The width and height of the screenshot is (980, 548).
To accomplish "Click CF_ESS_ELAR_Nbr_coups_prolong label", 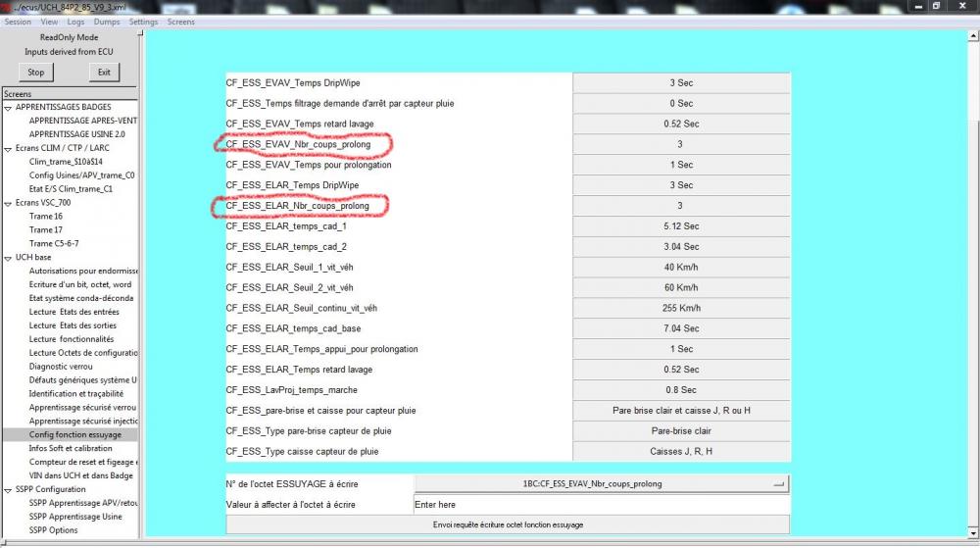I will [298, 206].
